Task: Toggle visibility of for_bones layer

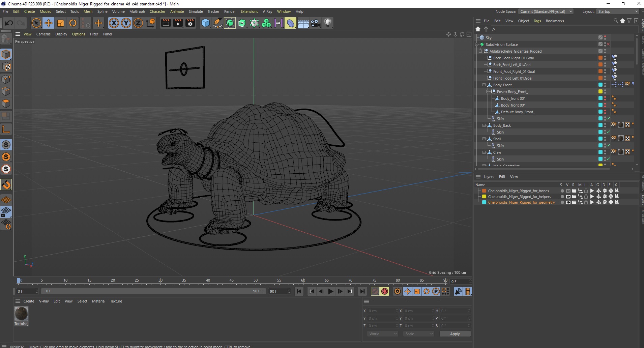Action: (568, 191)
